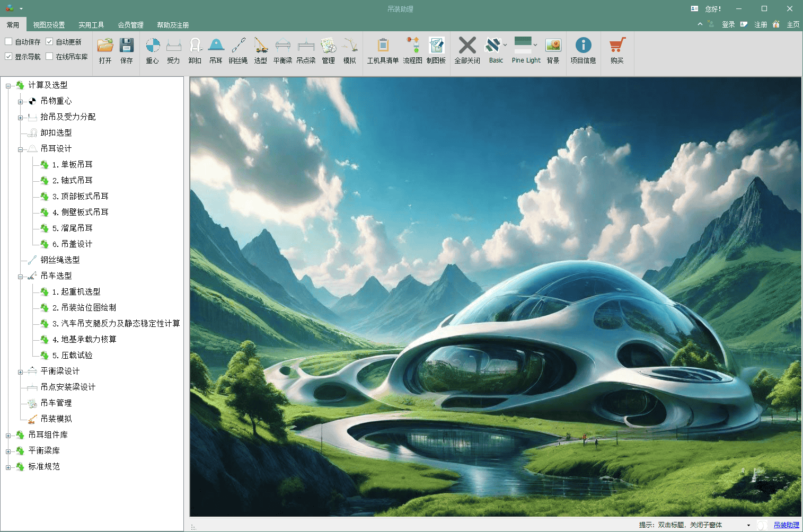Click the 登录 login button

pyautogui.click(x=728, y=24)
